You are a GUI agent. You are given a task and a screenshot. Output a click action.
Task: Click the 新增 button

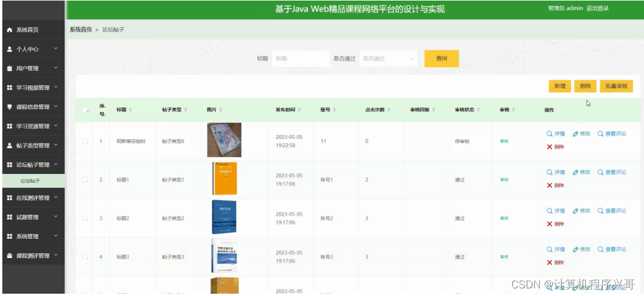[x=560, y=86]
